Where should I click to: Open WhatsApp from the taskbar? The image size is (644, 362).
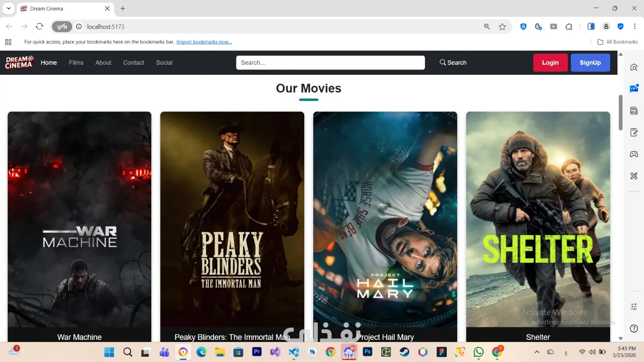[x=479, y=352]
